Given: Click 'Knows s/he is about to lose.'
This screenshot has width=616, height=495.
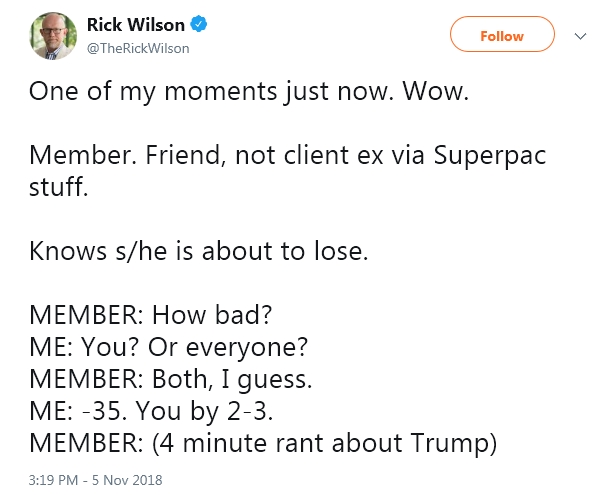Looking at the screenshot, I should [198, 251].
